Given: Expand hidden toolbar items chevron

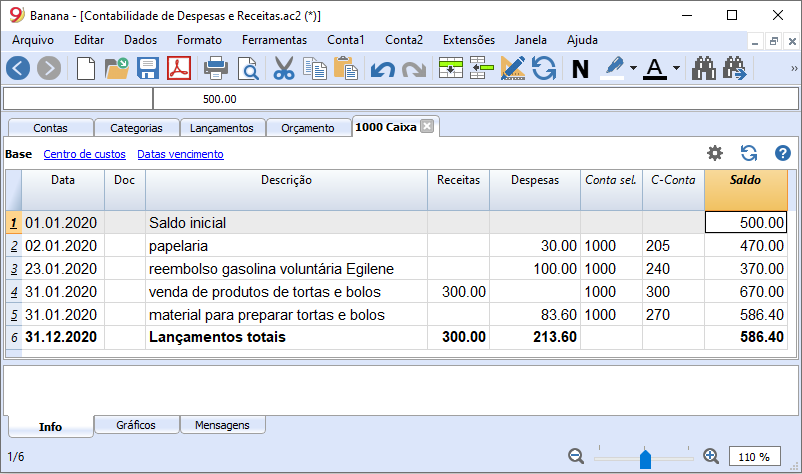Looking at the screenshot, I should (794, 68).
